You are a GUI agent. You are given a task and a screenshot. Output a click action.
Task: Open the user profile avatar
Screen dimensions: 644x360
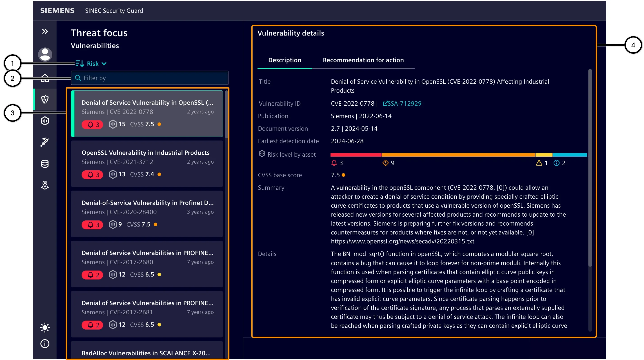pyautogui.click(x=45, y=54)
